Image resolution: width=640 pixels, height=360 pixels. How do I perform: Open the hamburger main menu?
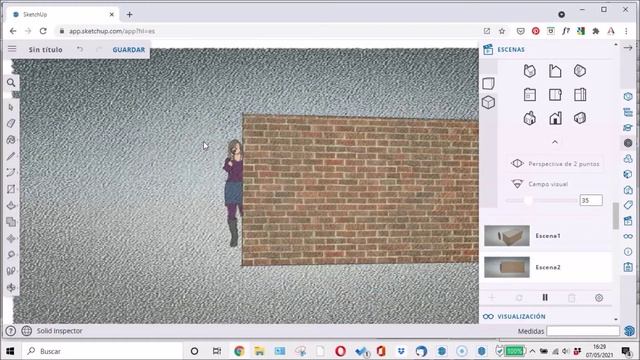(12, 49)
